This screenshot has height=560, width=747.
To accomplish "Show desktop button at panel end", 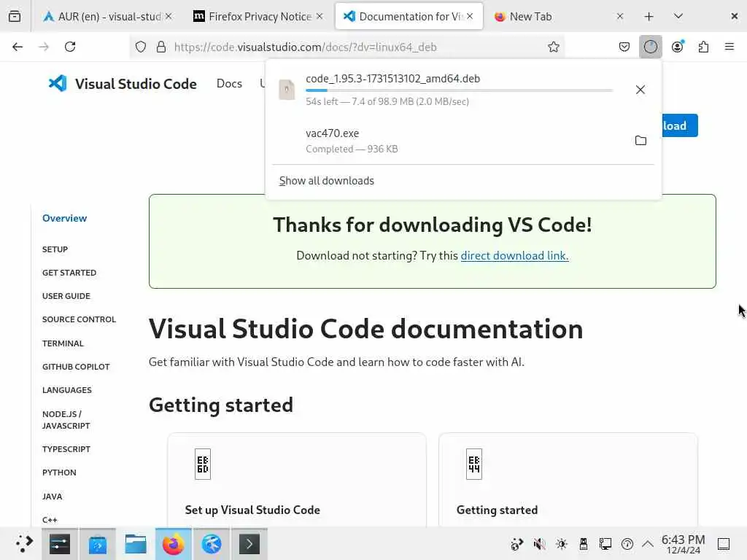I will (724, 544).
